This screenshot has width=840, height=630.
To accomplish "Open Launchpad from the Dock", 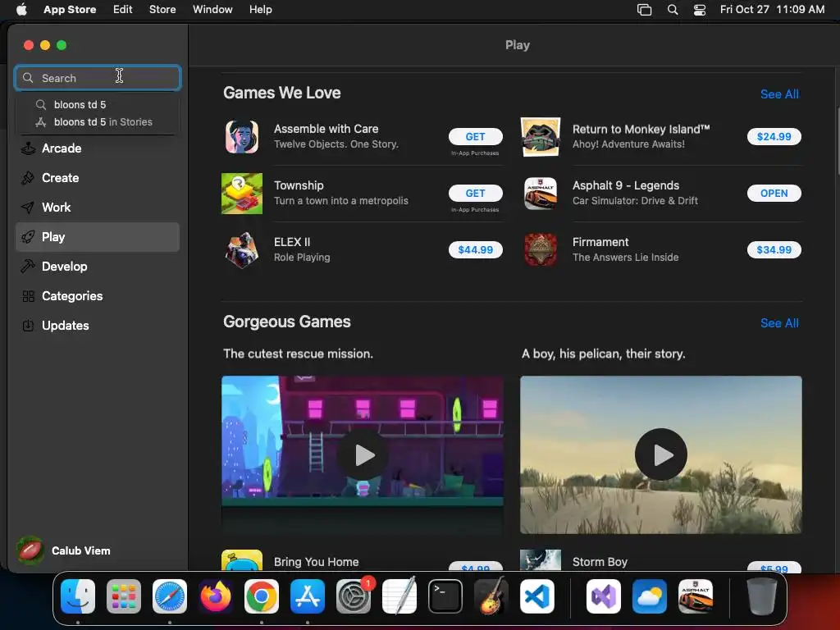I will (124, 596).
